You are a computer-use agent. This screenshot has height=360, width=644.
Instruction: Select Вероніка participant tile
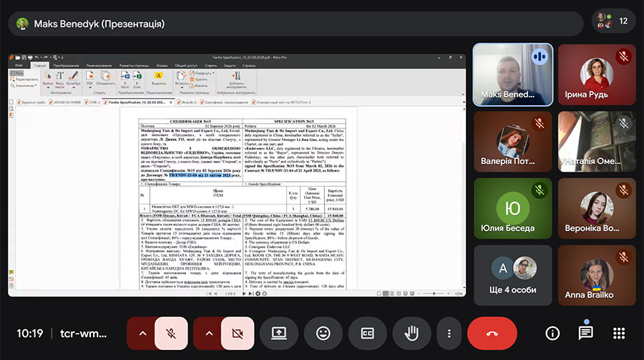click(597, 208)
